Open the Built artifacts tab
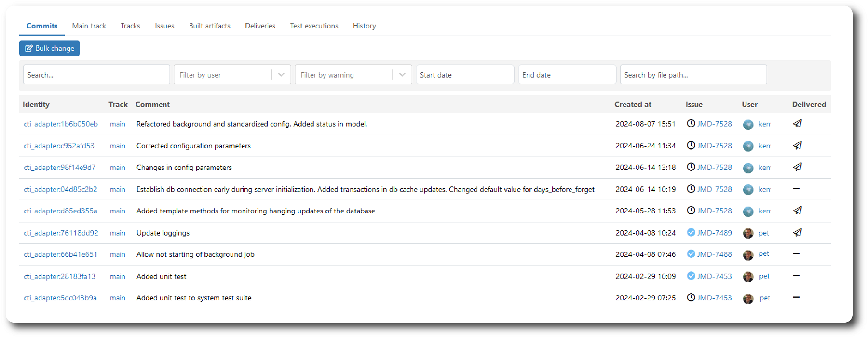This screenshot has width=868, height=338. (x=209, y=26)
